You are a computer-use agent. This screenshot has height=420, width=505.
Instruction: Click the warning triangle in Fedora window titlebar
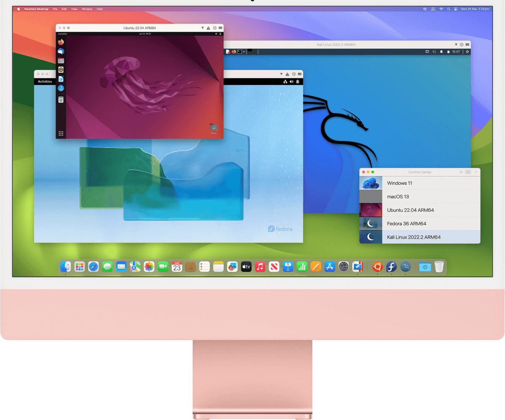pos(288,74)
